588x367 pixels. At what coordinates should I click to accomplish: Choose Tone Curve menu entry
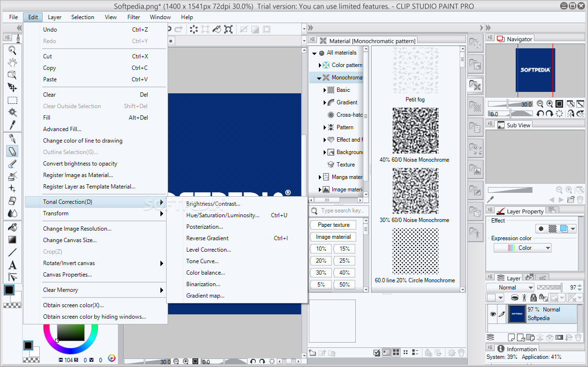[x=203, y=261]
